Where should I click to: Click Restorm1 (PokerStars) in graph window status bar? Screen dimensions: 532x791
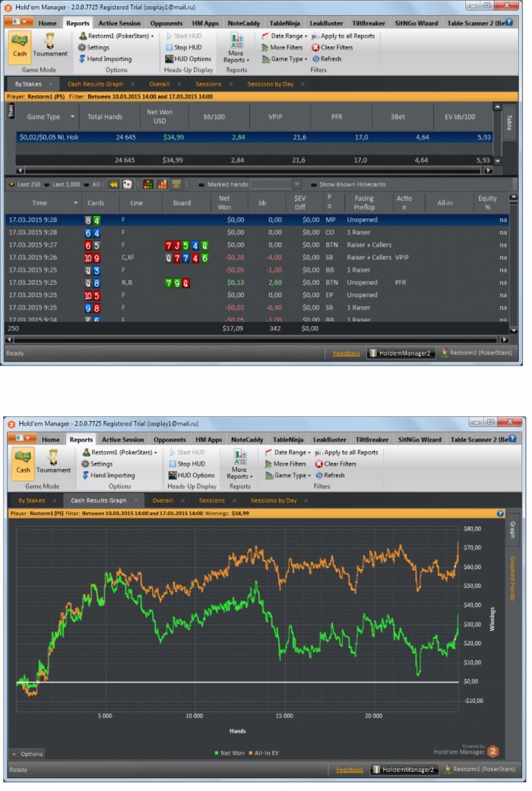click(480, 769)
